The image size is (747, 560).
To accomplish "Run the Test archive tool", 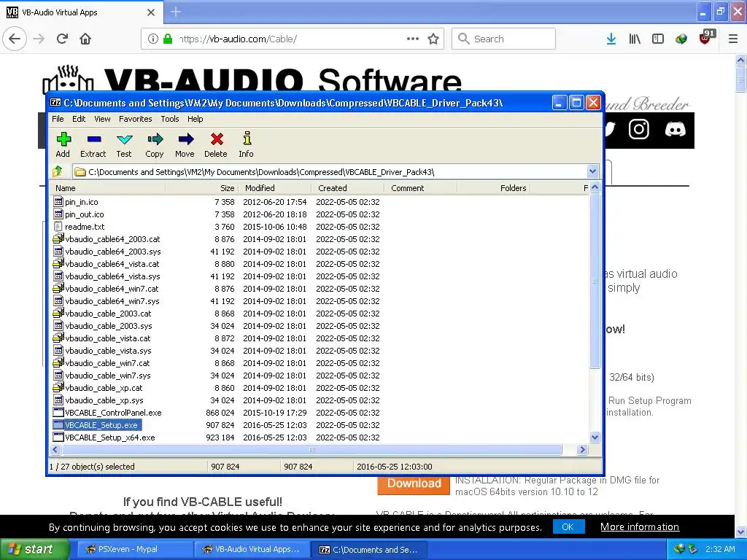I will coord(124,145).
